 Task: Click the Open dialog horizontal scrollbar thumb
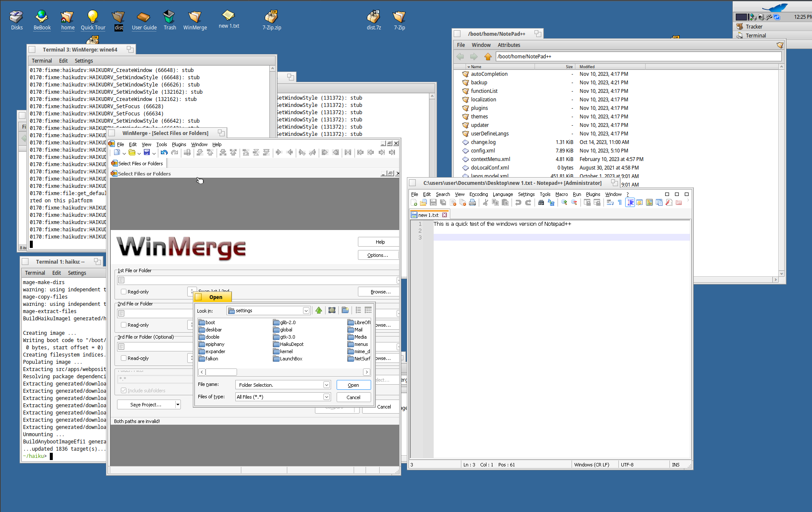[x=221, y=372]
